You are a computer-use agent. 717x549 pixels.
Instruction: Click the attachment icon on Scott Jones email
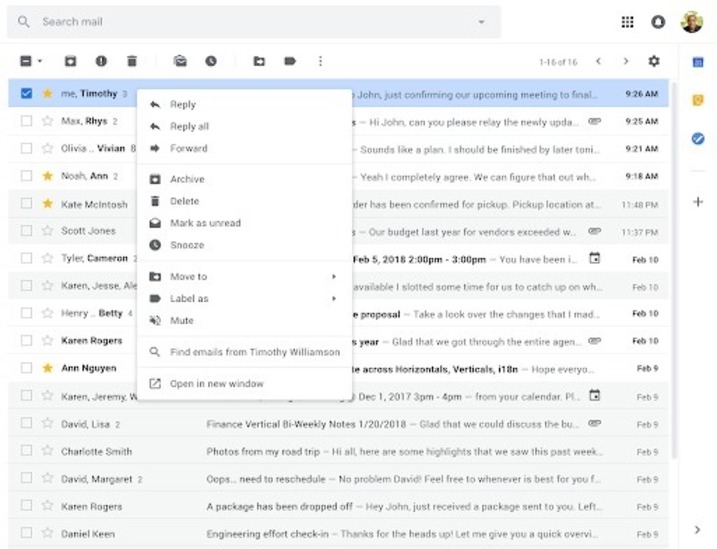click(594, 231)
